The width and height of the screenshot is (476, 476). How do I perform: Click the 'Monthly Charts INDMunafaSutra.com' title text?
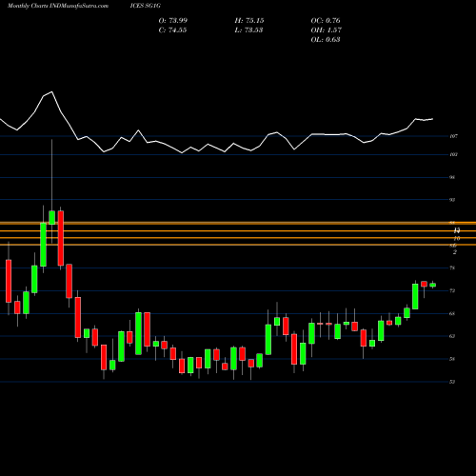pyautogui.click(x=58, y=6)
